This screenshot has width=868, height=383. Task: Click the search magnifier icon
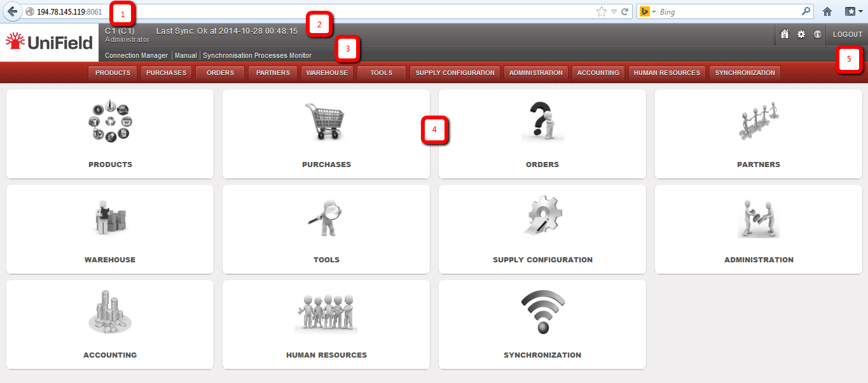point(806,11)
